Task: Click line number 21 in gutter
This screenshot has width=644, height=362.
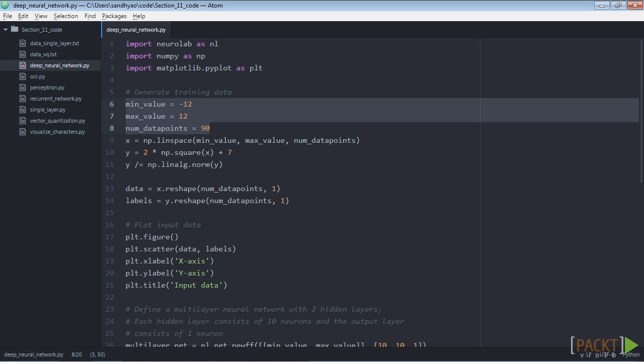Action: 110,285
